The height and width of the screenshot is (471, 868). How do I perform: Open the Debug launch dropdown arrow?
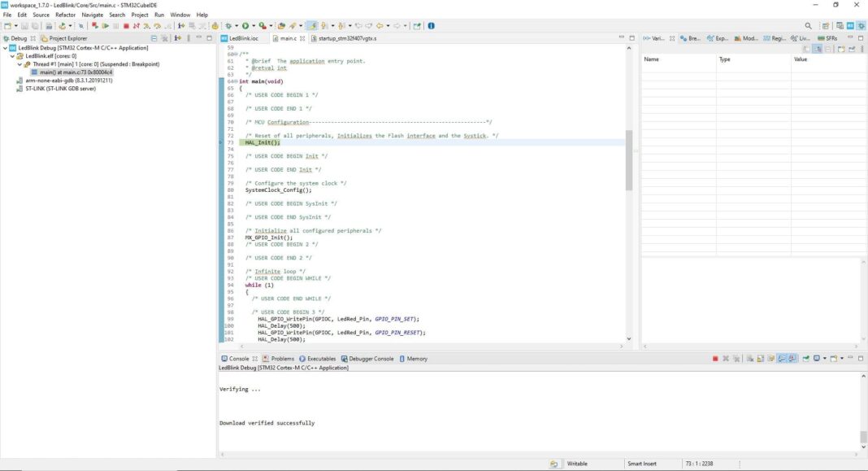[235, 26]
